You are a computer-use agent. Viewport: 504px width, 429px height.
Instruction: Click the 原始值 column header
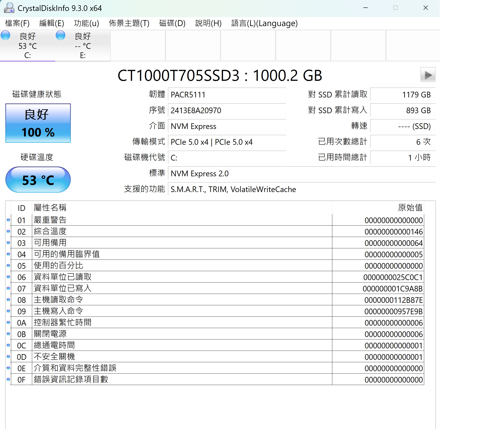(378, 208)
